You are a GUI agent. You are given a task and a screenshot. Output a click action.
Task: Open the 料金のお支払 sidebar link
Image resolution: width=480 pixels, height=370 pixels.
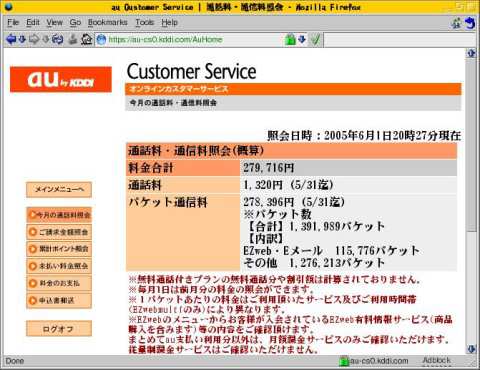tap(59, 283)
